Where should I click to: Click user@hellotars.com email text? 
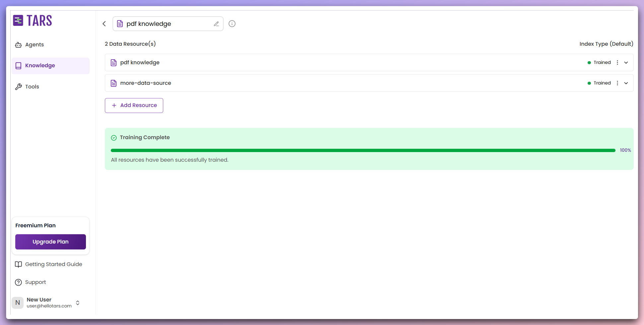(x=49, y=306)
